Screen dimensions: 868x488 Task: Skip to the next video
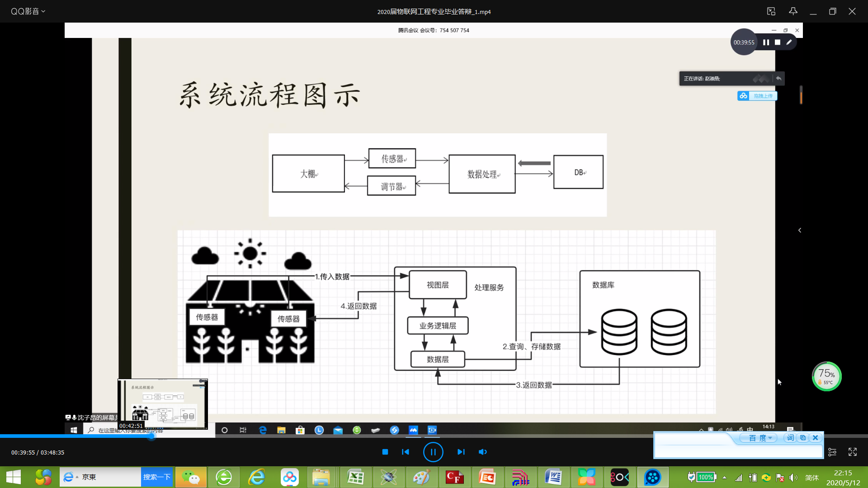pyautogui.click(x=461, y=452)
